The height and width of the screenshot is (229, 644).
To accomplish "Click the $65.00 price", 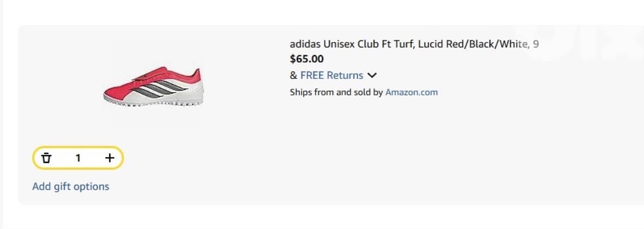I will [x=306, y=59].
